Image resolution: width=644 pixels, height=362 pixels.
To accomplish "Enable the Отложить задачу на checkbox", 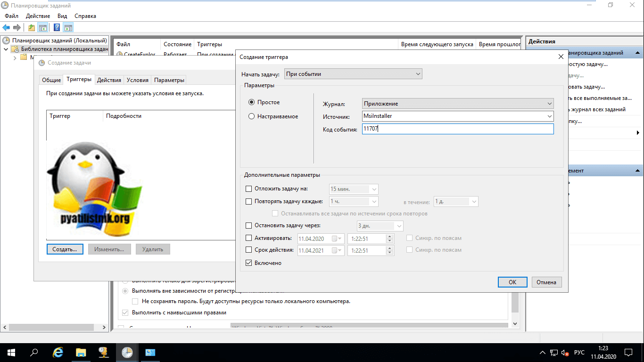I will pos(249,189).
